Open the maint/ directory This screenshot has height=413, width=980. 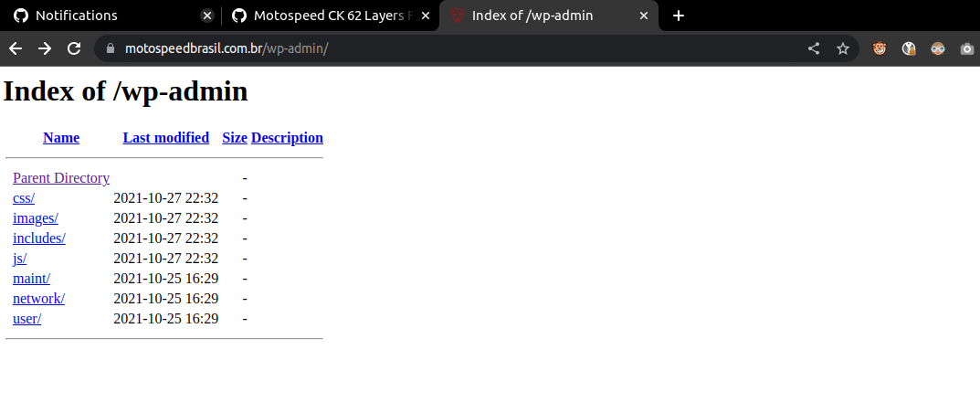pyautogui.click(x=31, y=278)
